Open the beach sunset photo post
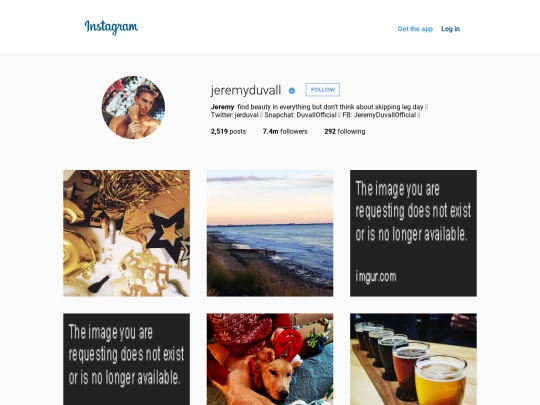The width and height of the screenshot is (540, 405). pyautogui.click(x=270, y=233)
